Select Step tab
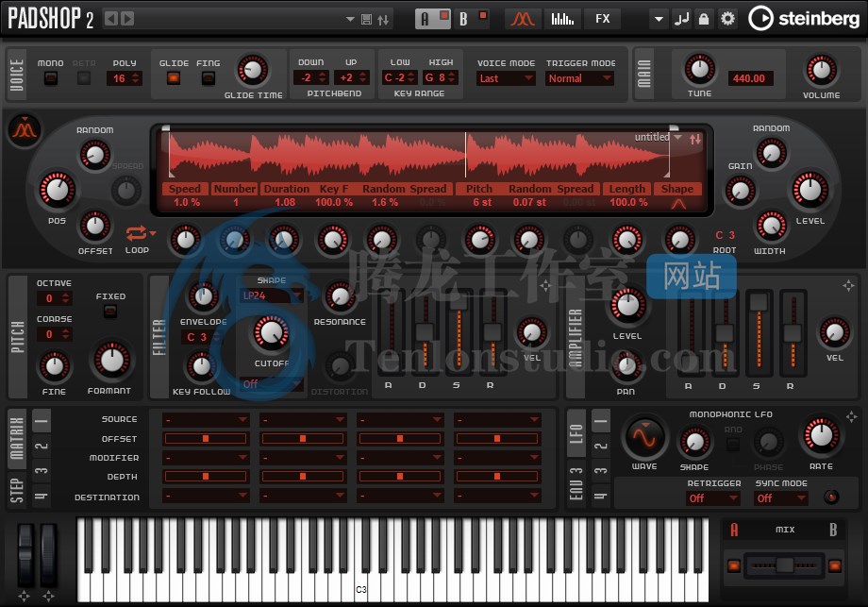The width and height of the screenshot is (868, 607). coord(17,490)
